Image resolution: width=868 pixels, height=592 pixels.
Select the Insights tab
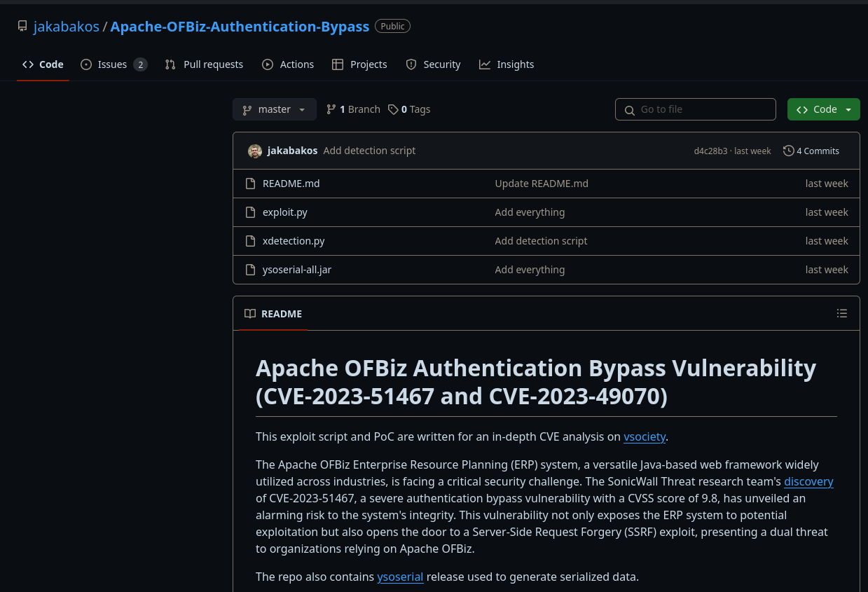[x=507, y=64]
